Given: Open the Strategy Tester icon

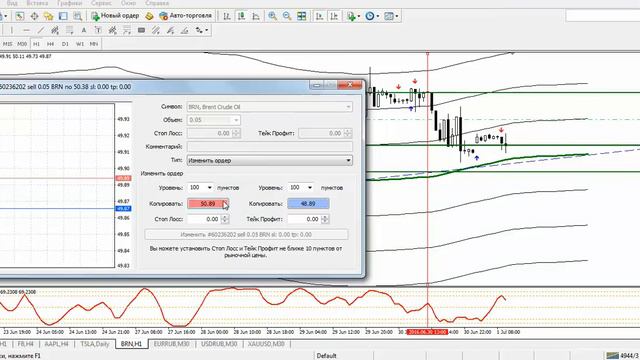Looking at the screenshot, I should click(x=77, y=16).
